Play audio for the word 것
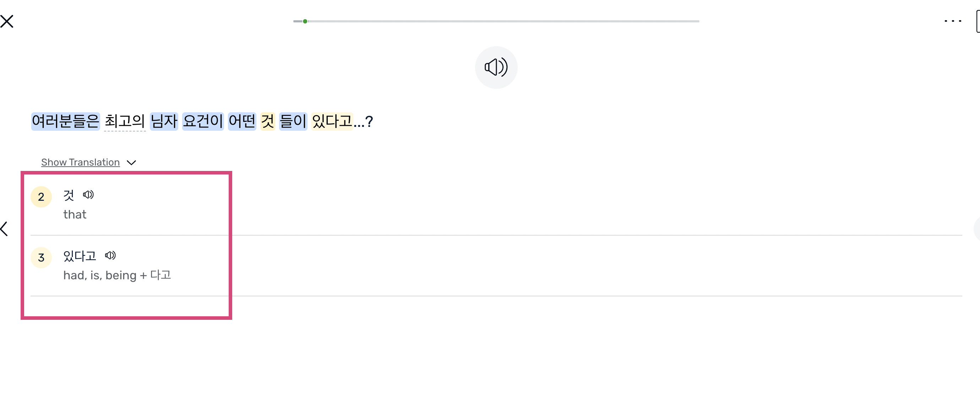 coord(88,195)
